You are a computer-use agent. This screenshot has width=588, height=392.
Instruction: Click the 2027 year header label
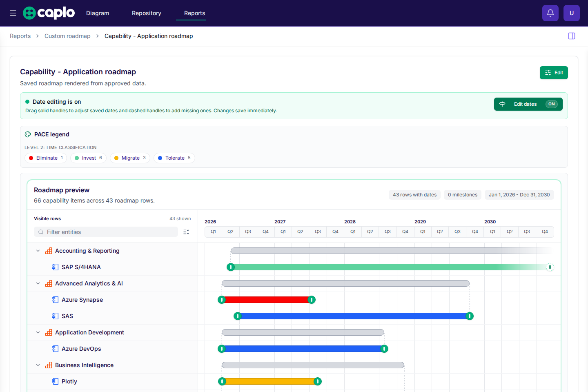tap(280, 222)
